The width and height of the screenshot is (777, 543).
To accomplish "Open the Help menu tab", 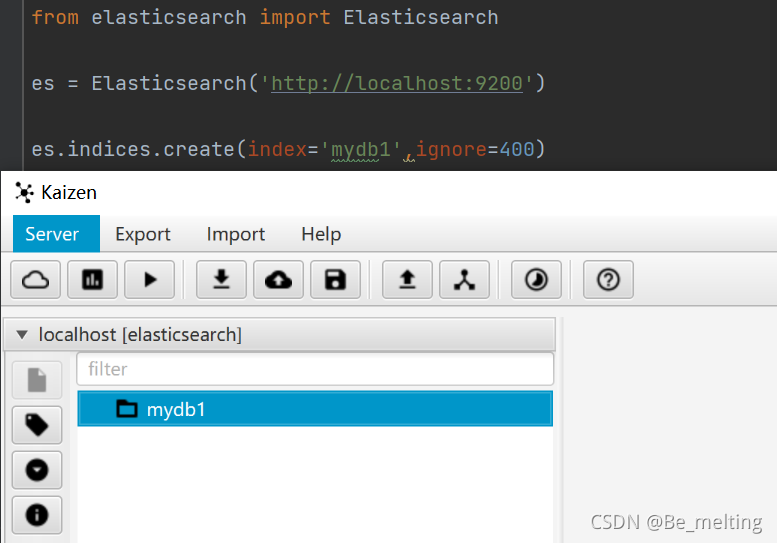I will (321, 234).
